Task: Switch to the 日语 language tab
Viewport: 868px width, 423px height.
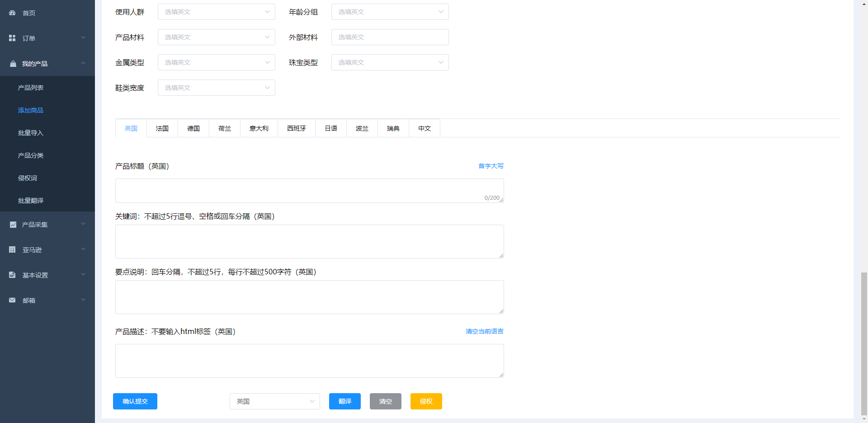Action: click(x=331, y=128)
